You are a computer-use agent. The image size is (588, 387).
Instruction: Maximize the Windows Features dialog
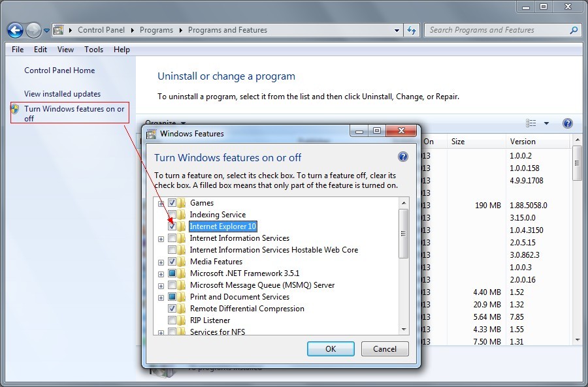(377, 131)
